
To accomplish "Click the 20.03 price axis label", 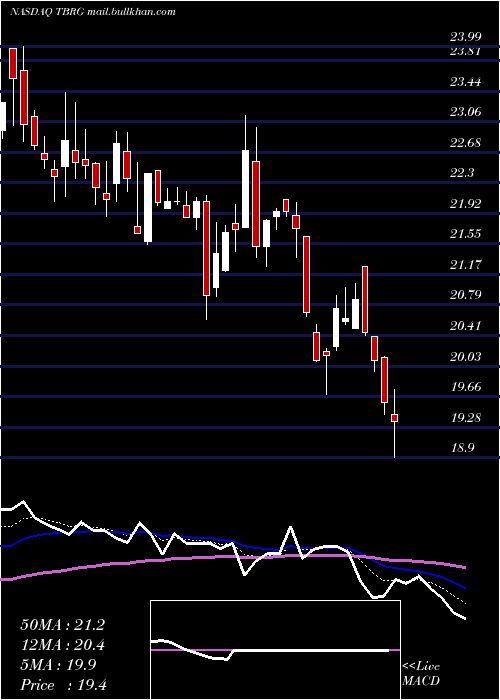I will click(465, 357).
